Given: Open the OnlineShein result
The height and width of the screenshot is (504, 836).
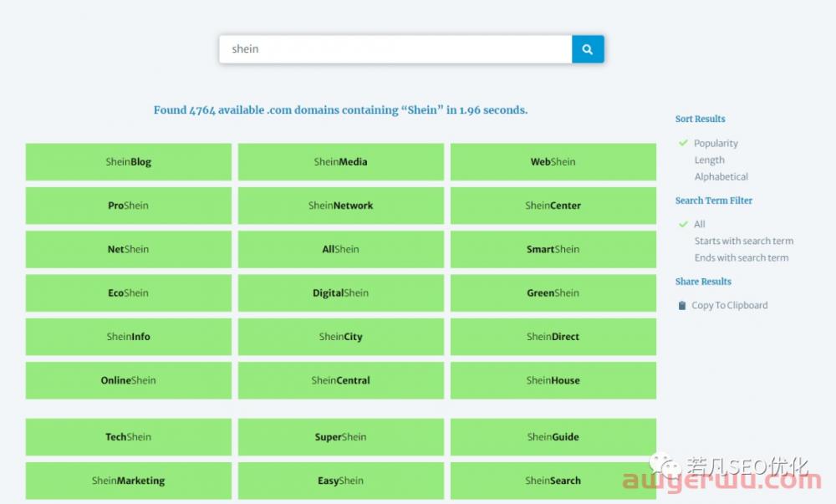Looking at the screenshot, I should pos(129,380).
